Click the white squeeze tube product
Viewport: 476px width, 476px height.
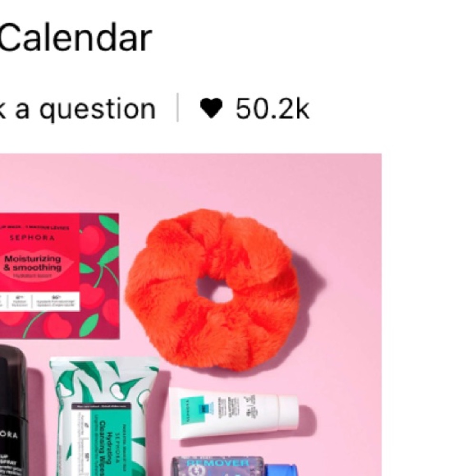click(x=234, y=413)
